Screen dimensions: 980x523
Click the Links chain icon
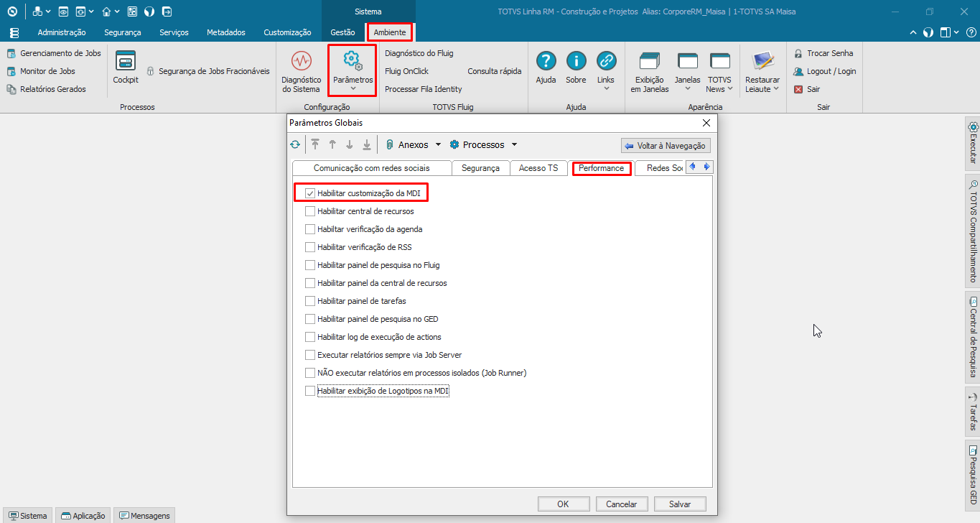click(x=606, y=60)
